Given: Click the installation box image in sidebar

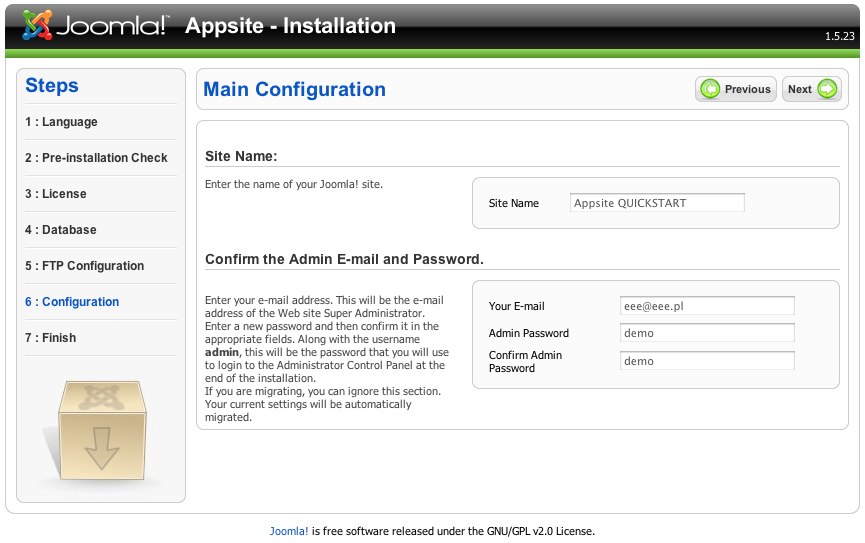Looking at the screenshot, I should [102, 430].
